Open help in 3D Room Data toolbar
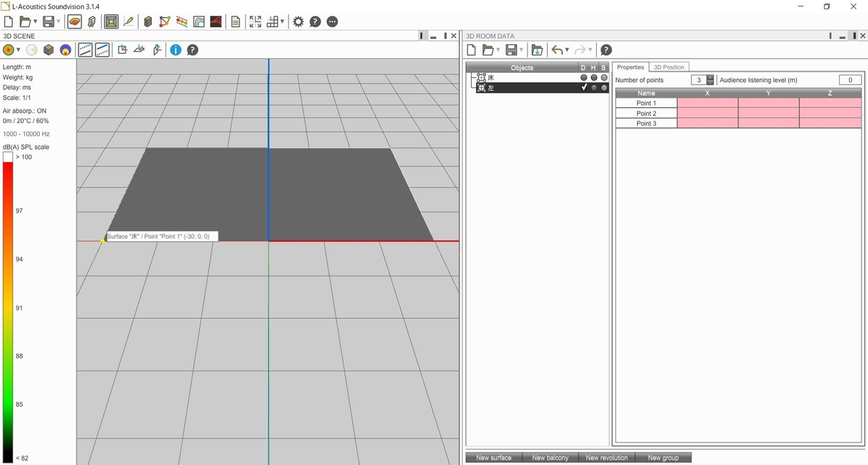 coord(606,50)
